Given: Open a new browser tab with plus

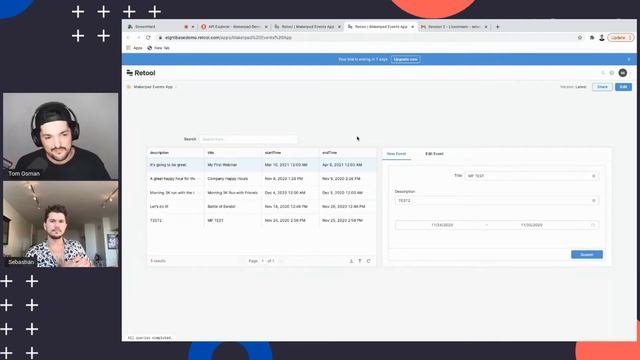Looking at the screenshot, I should click(498, 27).
